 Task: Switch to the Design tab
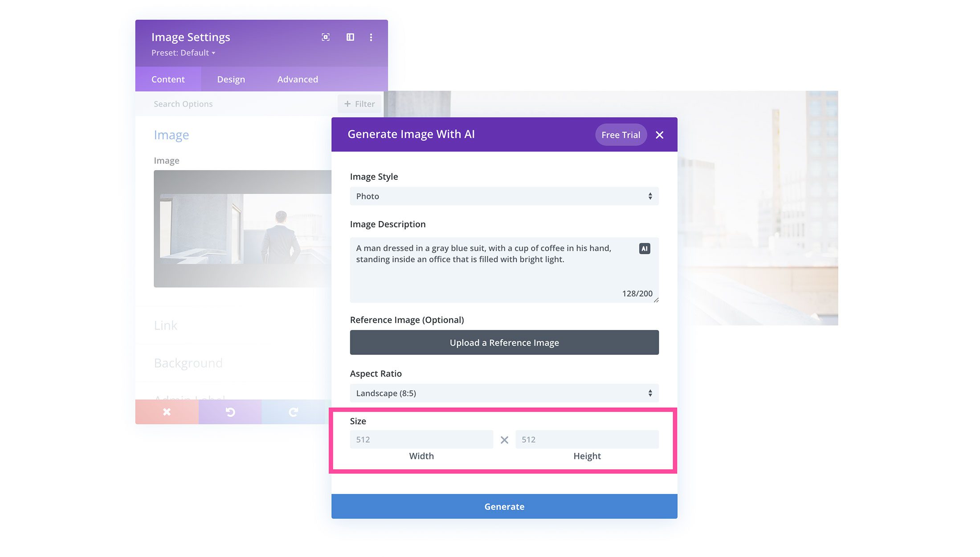231,79
